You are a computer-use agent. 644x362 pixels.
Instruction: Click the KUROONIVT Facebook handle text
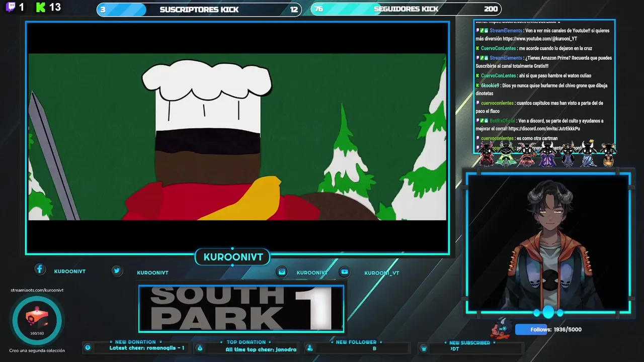click(x=70, y=271)
